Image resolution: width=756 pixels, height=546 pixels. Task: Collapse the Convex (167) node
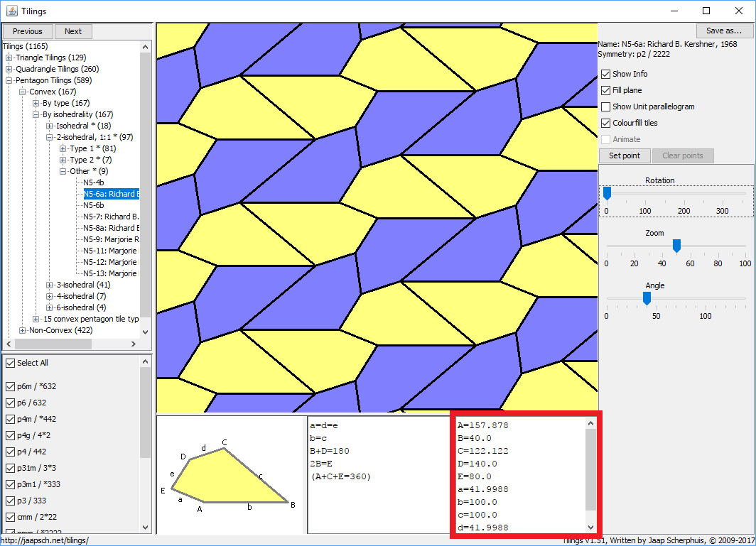click(22, 92)
